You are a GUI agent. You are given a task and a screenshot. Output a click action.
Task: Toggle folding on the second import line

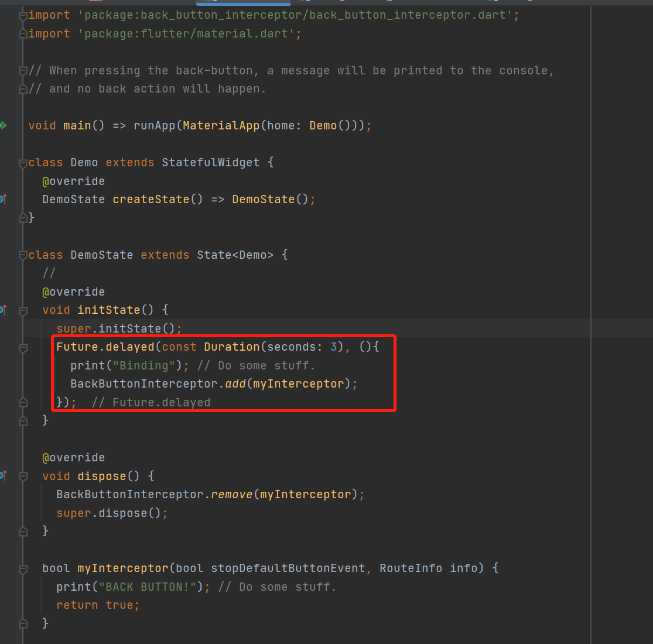pos(23,33)
